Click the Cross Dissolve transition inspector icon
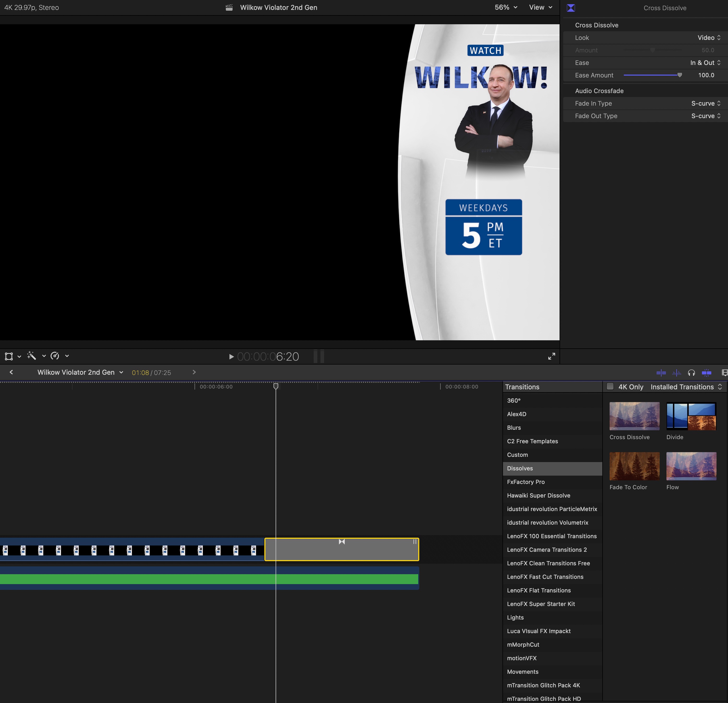 [571, 8]
